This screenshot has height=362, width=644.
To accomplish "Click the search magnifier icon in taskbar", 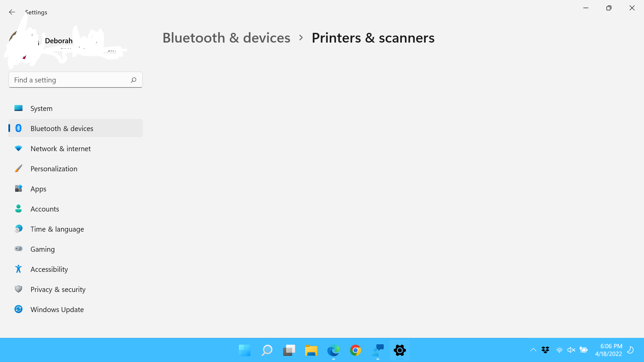I will [267, 350].
